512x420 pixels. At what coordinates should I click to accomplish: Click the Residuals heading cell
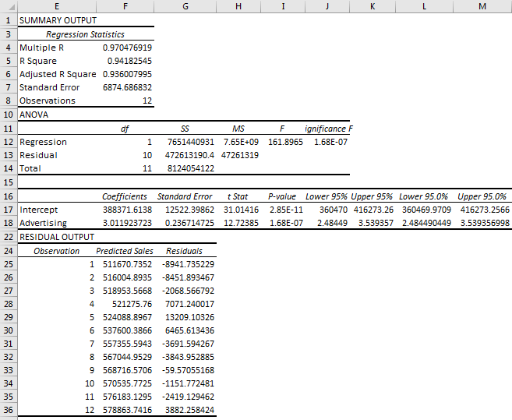tap(184, 251)
